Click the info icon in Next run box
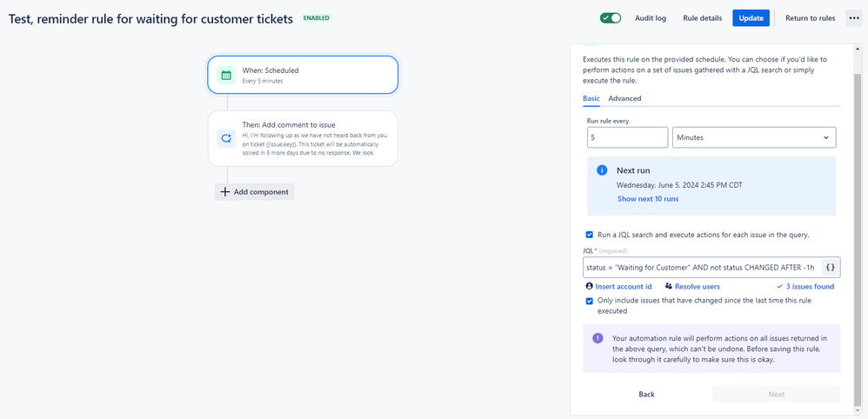The image size is (868, 419). tap(602, 170)
